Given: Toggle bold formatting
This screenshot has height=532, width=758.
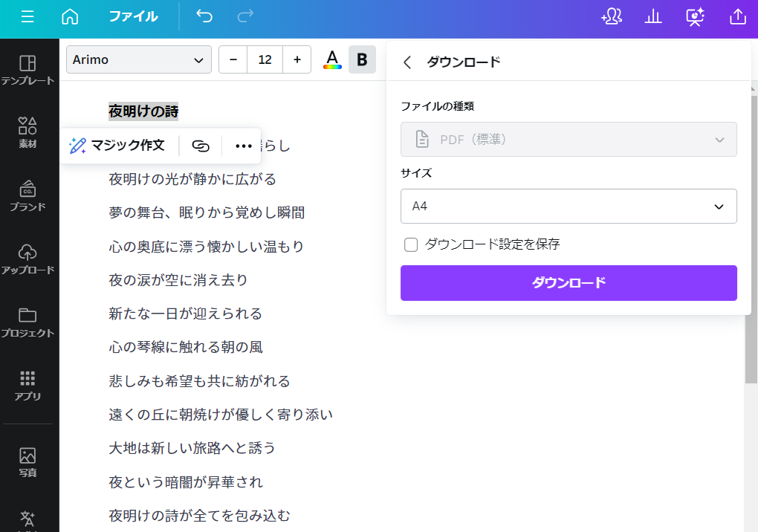Looking at the screenshot, I should pos(362,59).
